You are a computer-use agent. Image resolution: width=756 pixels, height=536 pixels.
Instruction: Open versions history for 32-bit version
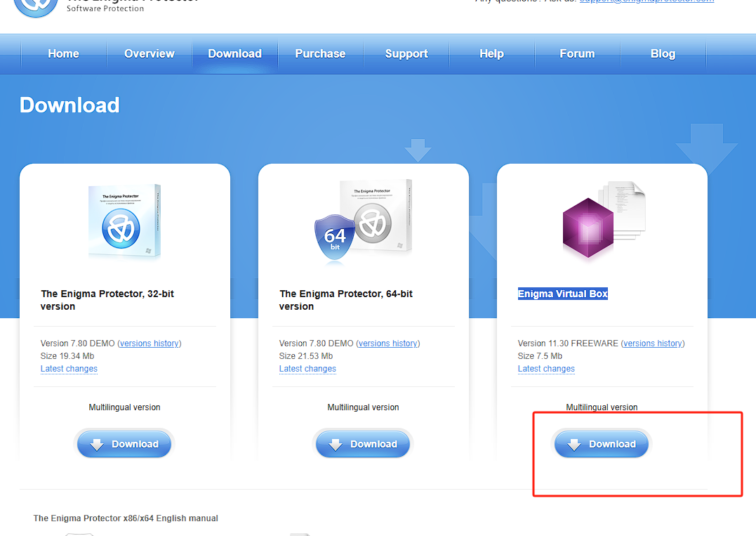[150, 344]
